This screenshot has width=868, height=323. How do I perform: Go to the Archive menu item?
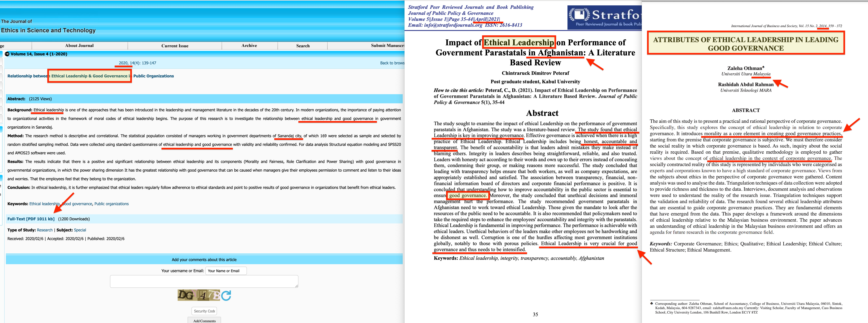click(x=249, y=45)
